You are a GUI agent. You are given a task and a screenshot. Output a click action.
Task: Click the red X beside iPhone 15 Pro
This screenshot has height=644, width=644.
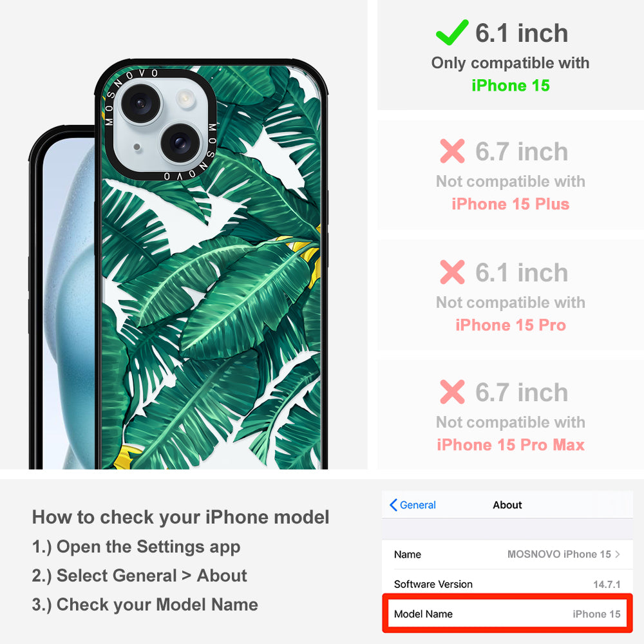tap(452, 272)
